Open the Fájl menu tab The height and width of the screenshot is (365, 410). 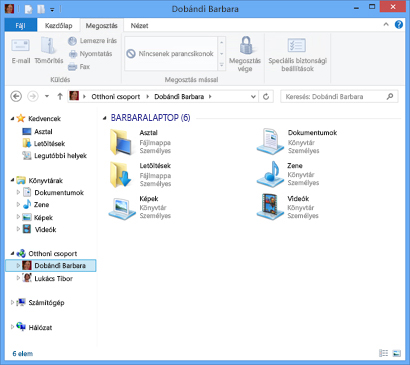click(21, 25)
